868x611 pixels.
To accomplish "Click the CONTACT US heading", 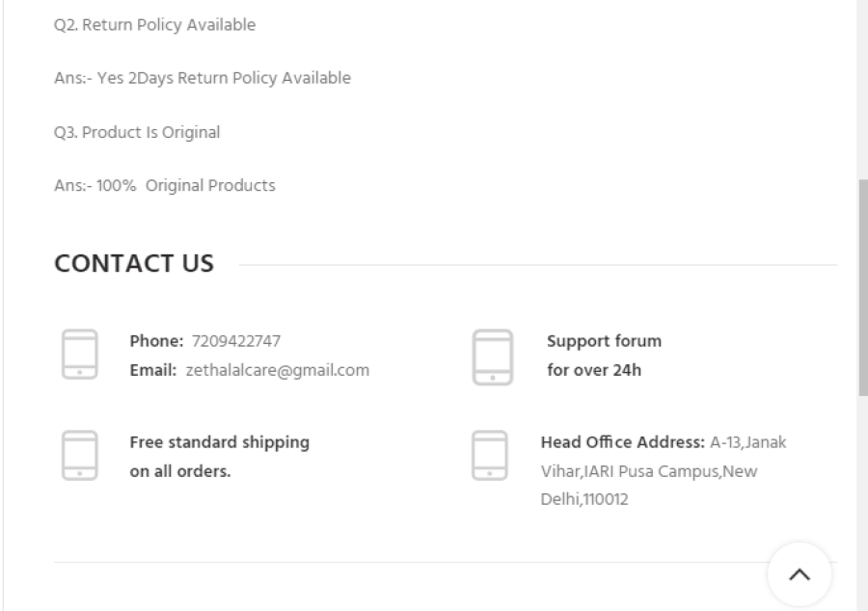I will tap(134, 263).
